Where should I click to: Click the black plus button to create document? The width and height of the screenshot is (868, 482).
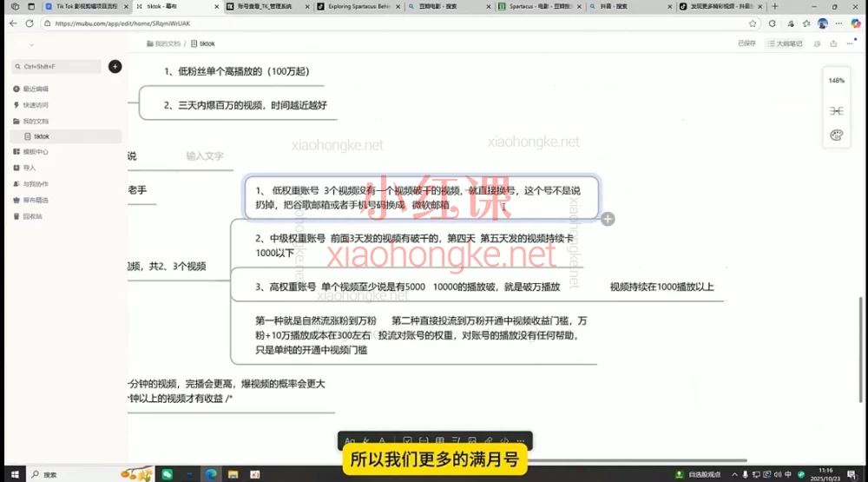[x=115, y=67]
